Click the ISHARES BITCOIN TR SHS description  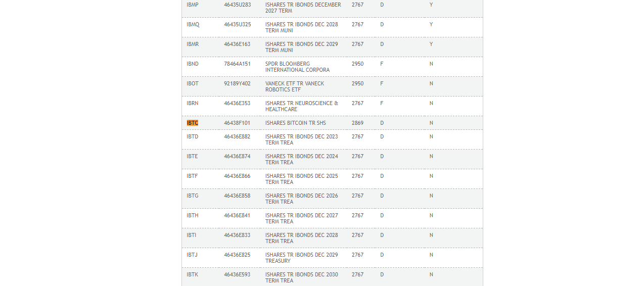pos(296,123)
